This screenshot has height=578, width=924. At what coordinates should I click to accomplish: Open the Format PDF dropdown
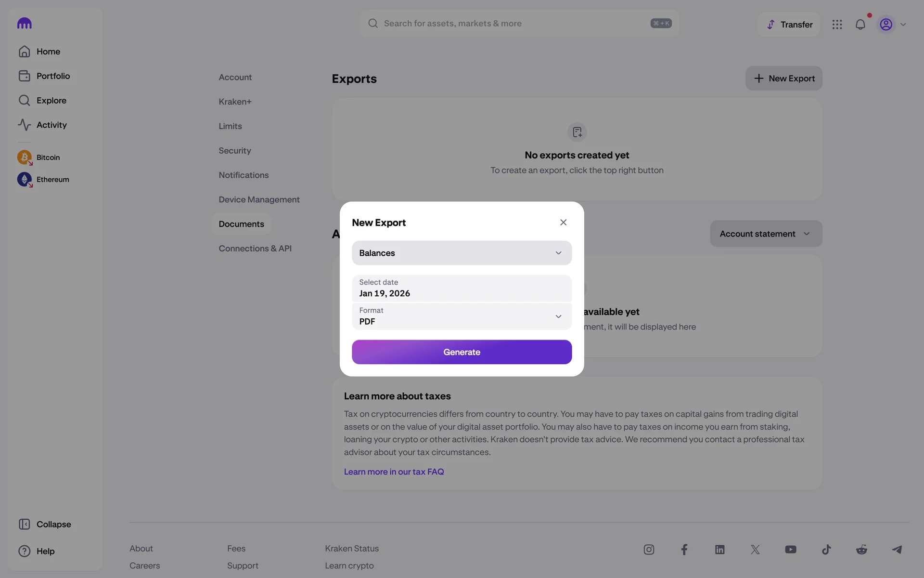[x=462, y=316]
